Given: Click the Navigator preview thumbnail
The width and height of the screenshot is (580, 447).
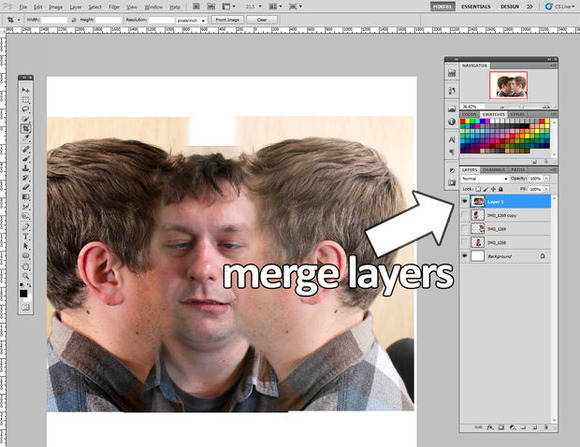Looking at the screenshot, I should (x=509, y=85).
